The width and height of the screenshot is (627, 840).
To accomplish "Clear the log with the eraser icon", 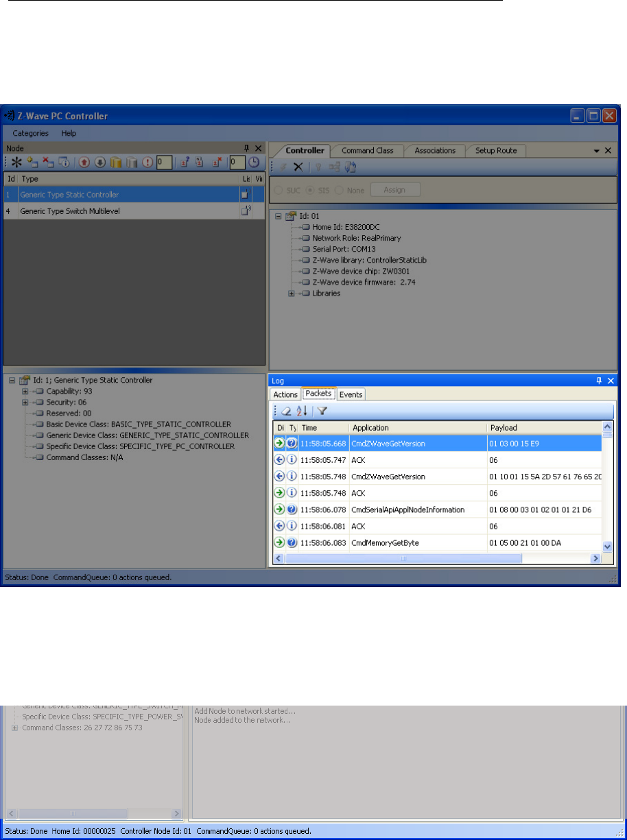I will (x=286, y=411).
